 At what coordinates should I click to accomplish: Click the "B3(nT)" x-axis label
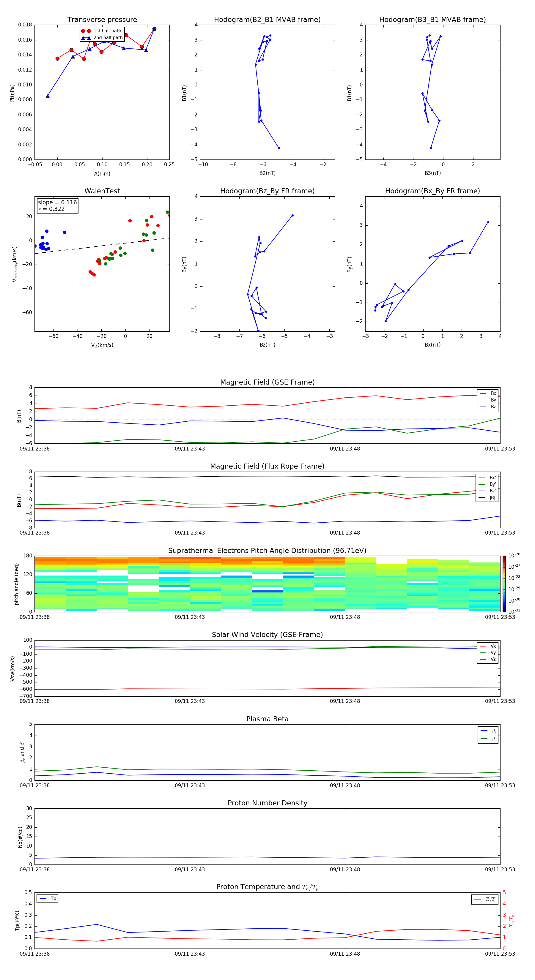pos(432,173)
